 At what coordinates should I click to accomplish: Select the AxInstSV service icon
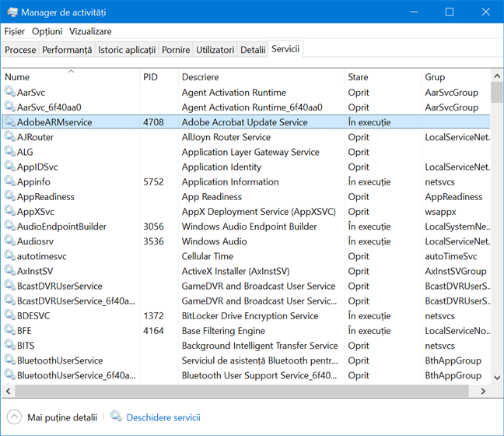(9, 271)
